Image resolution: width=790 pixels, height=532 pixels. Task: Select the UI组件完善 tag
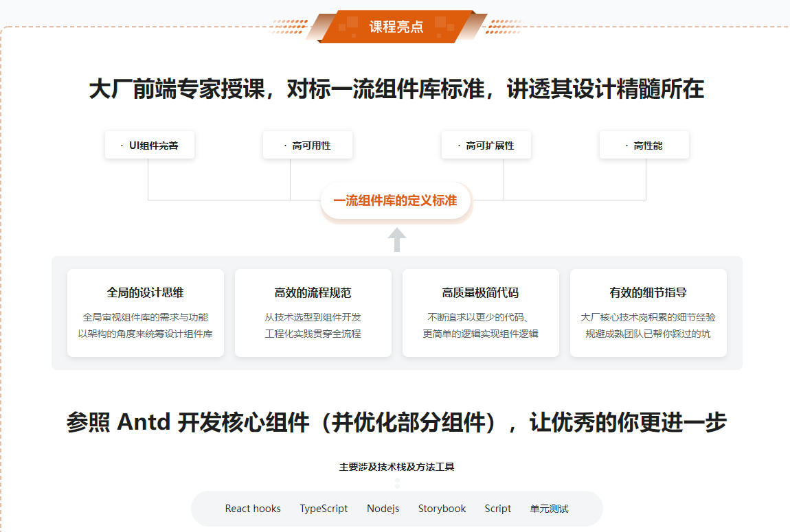click(x=150, y=146)
